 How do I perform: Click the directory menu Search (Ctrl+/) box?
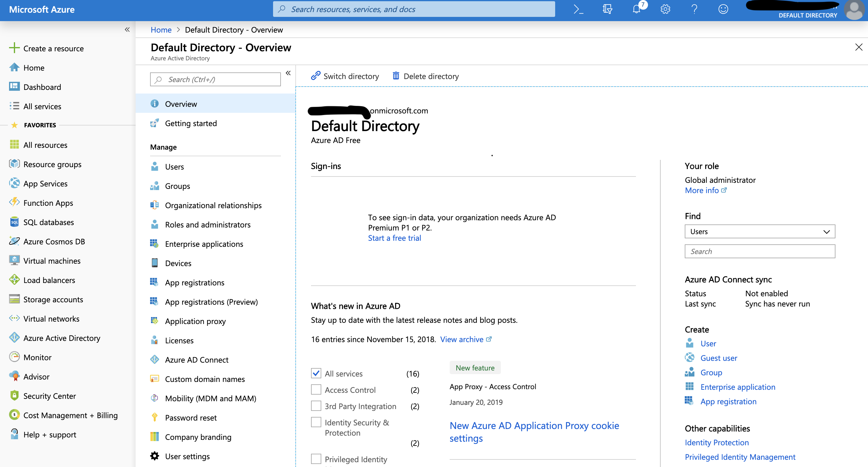coord(216,80)
